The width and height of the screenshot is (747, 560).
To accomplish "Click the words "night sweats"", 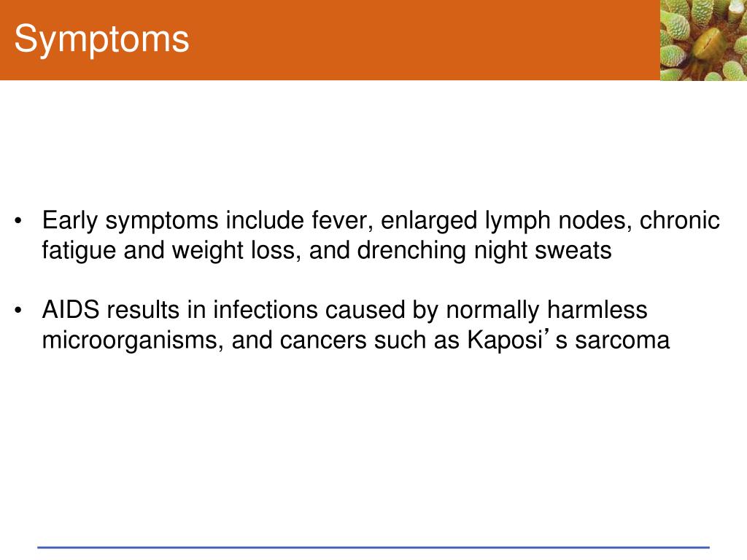I will (x=543, y=251).
